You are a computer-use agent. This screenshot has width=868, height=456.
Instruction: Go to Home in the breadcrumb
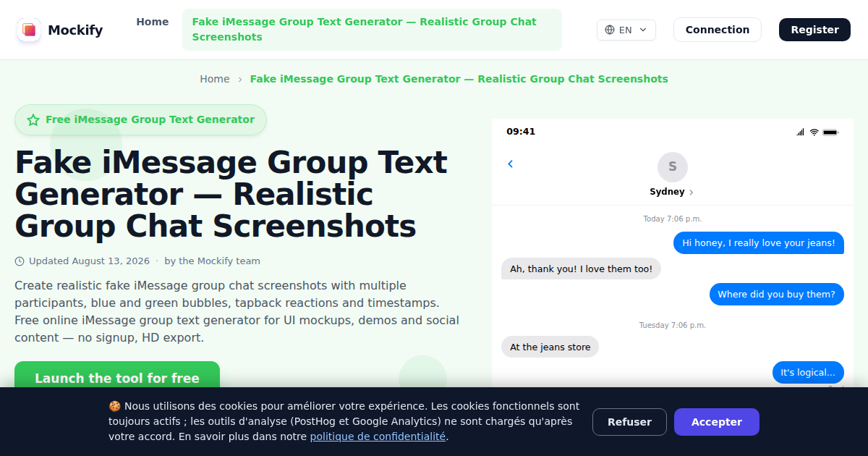[x=215, y=79]
